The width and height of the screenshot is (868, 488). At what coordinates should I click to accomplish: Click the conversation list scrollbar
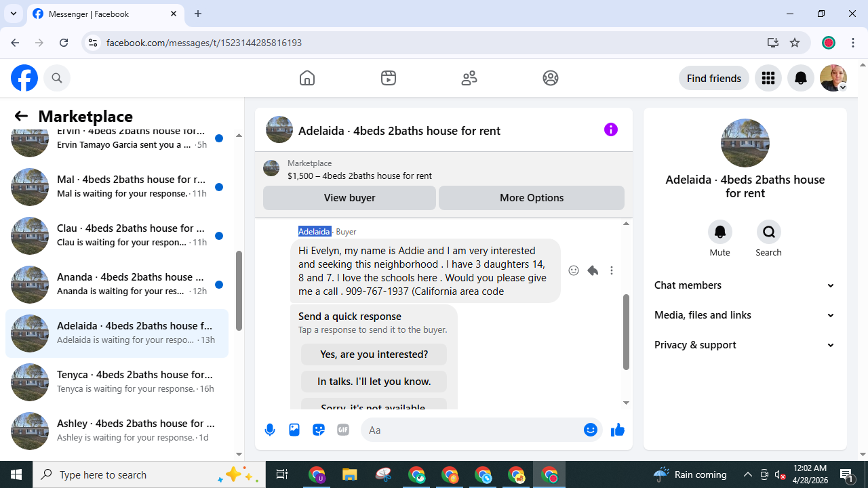[x=239, y=291]
